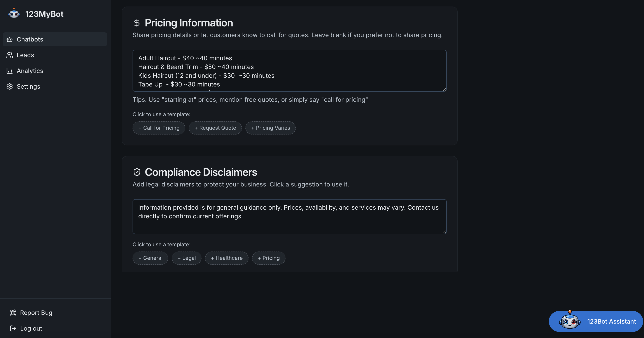Click the Log out arrow icon
The height and width of the screenshot is (338, 644).
(x=13, y=328)
